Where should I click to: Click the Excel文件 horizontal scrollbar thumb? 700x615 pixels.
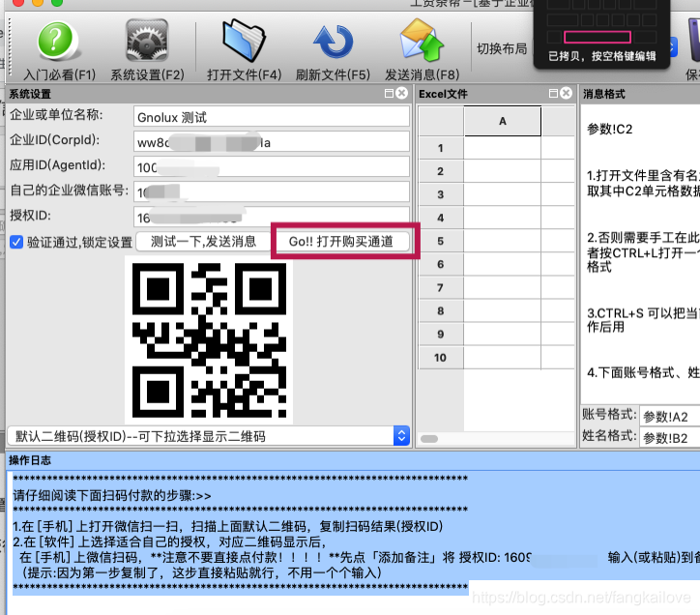click(x=429, y=439)
